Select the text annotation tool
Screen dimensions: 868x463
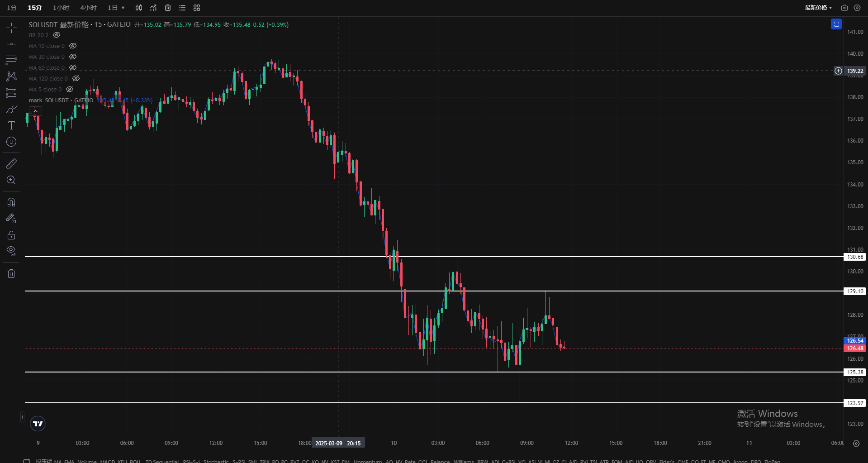[x=11, y=125]
